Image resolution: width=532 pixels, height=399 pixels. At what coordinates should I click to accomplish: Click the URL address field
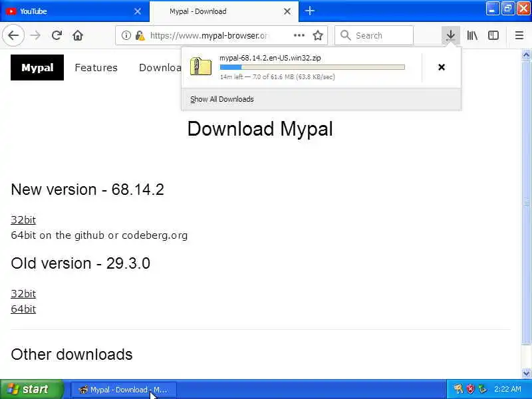[209, 35]
